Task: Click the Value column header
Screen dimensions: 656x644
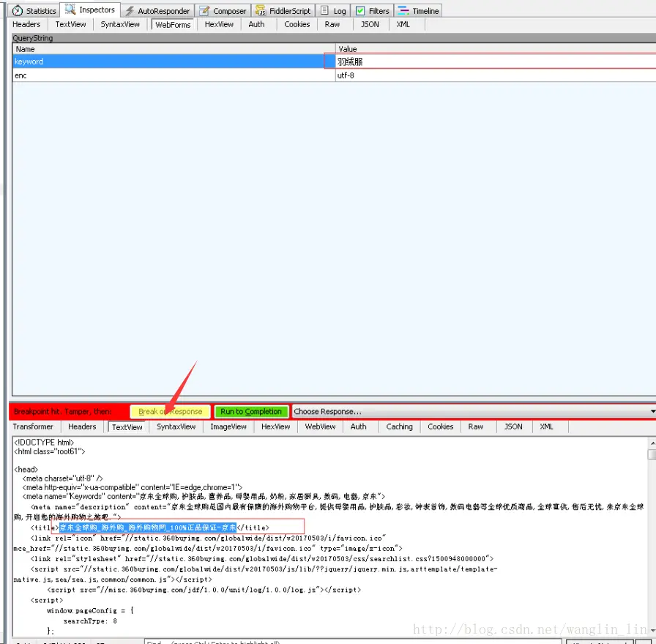Action: (x=496, y=48)
